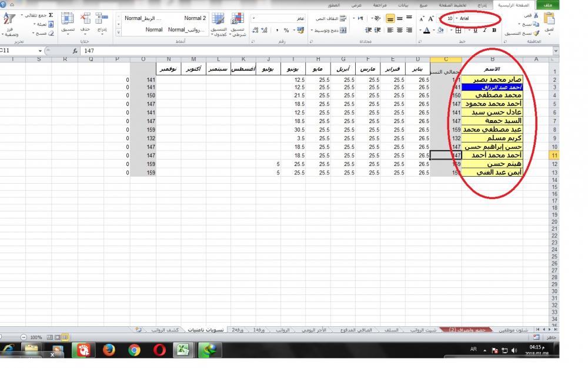
Task: Click the formula bar showing 147
Action: click(x=316, y=51)
